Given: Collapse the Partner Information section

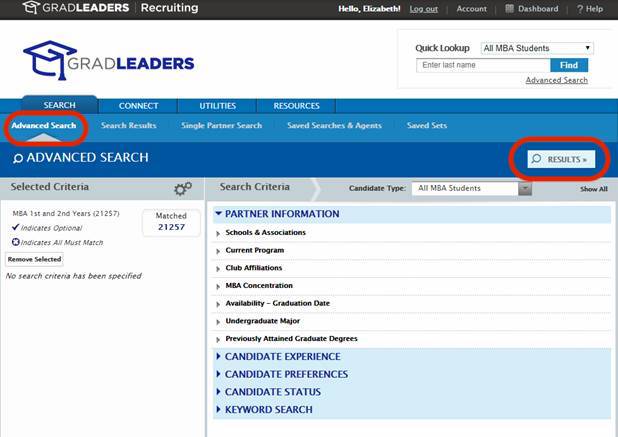Looking at the screenshot, I should coord(218,214).
